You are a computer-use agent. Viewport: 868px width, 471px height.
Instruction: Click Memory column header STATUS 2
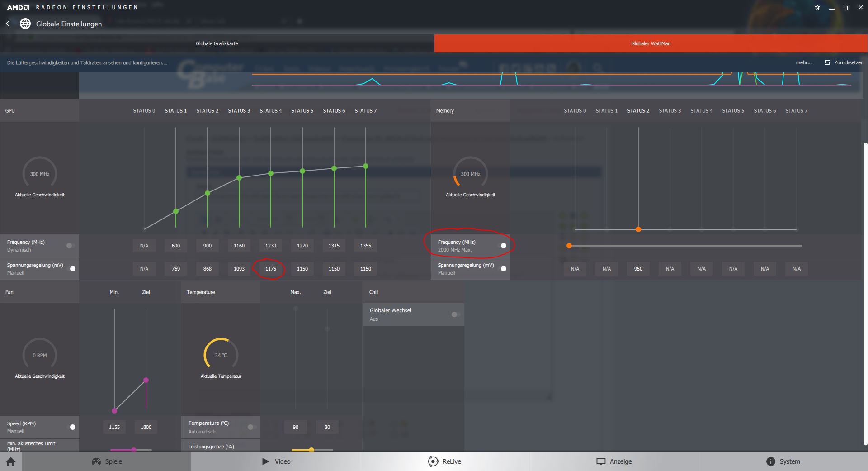coord(638,110)
